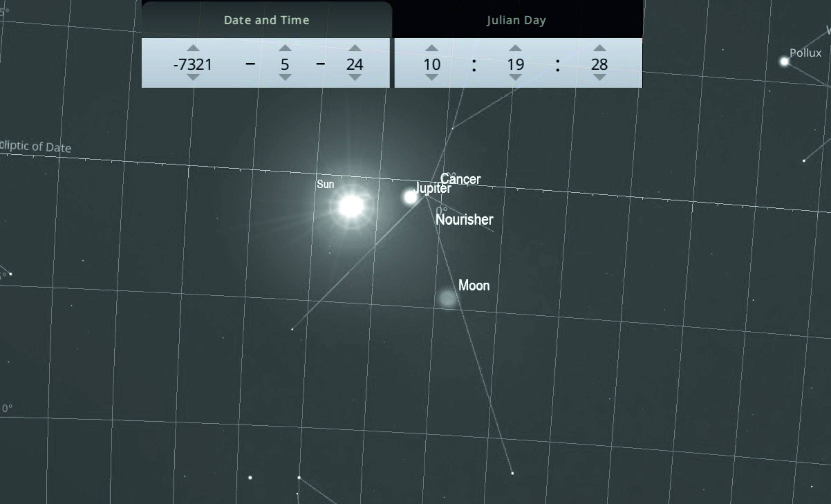
Task: Increment the seconds value 28
Action: click(x=599, y=48)
